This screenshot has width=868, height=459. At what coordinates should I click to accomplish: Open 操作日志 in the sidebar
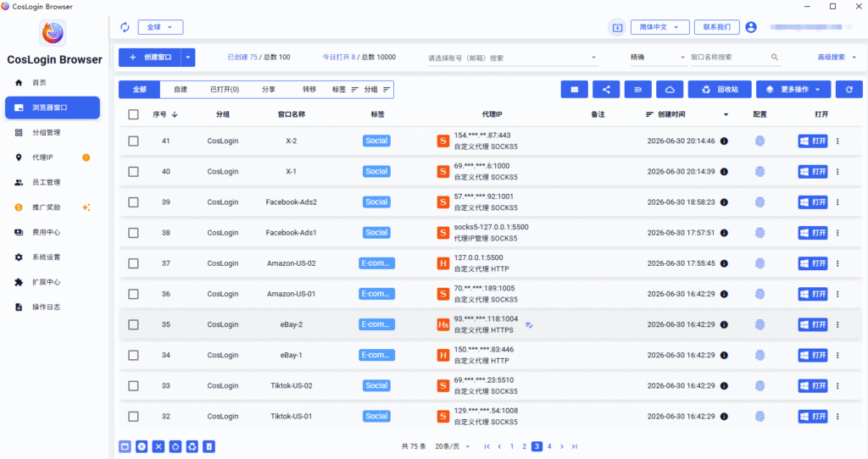tap(53, 307)
